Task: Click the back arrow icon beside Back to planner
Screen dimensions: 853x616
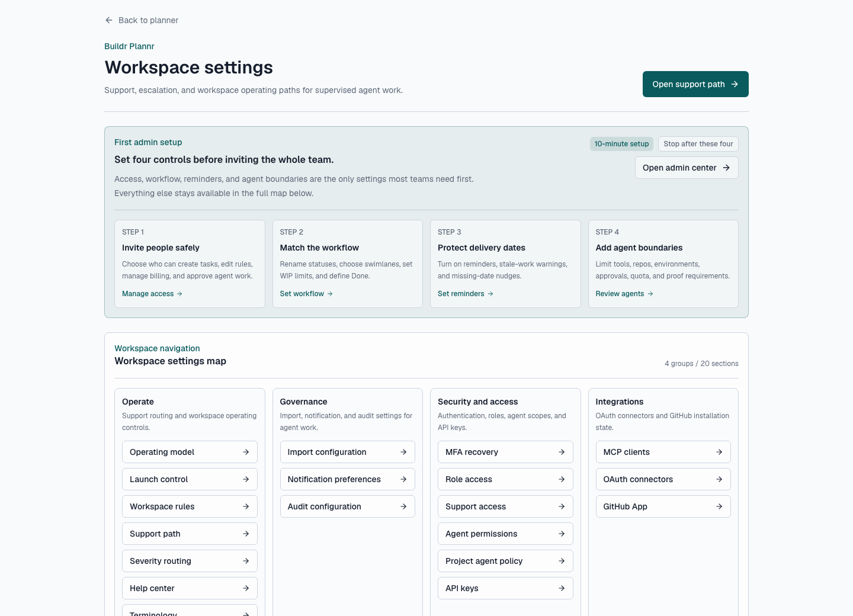Action: point(109,20)
